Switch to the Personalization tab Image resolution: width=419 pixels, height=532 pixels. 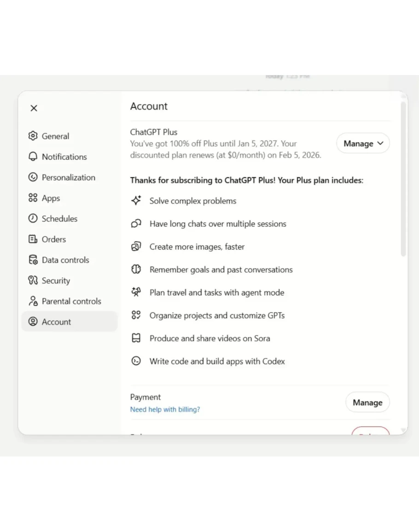pos(69,177)
